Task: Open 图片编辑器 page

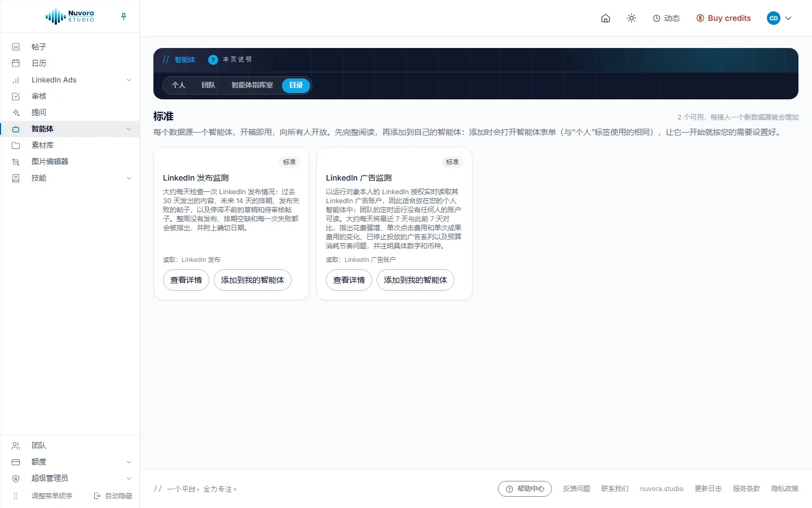Action: (50, 161)
